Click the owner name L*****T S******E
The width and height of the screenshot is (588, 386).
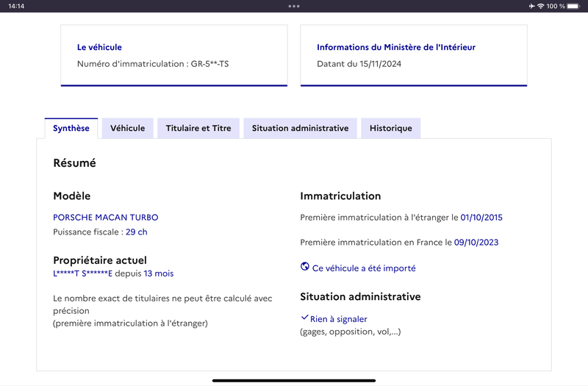point(82,274)
